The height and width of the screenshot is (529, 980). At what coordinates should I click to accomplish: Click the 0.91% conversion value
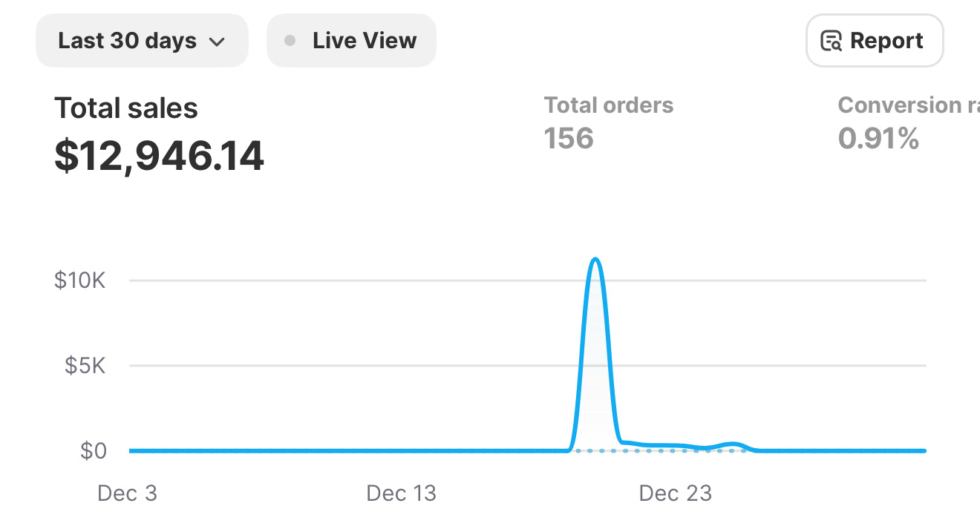(x=878, y=138)
